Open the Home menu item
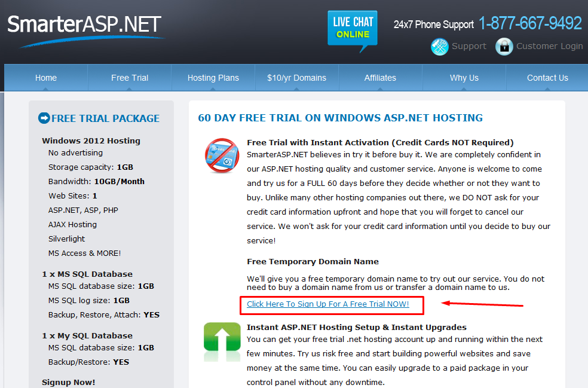588x388 pixels. pyautogui.click(x=46, y=78)
